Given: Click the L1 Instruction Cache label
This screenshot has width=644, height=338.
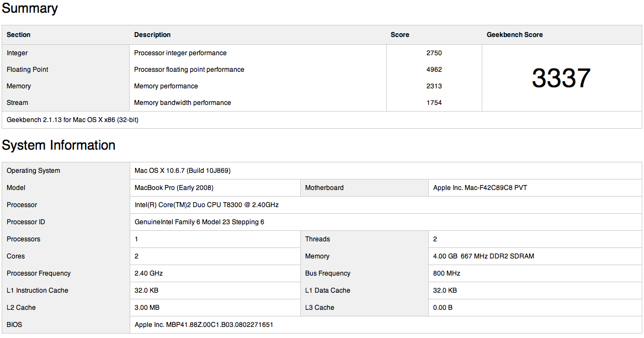Looking at the screenshot, I should tap(38, 291).
